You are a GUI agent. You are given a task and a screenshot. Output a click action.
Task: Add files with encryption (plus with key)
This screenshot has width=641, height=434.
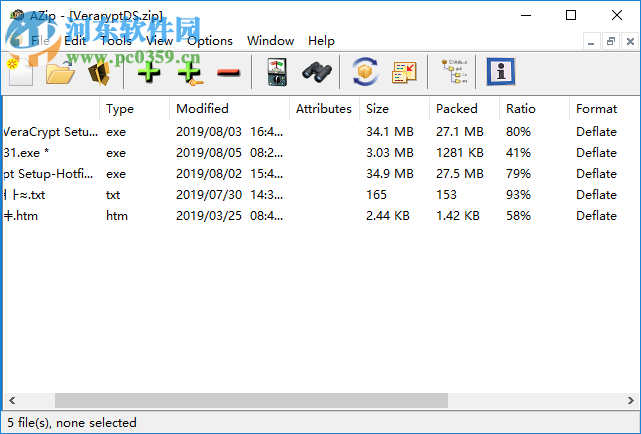click(x=190, y=72)
